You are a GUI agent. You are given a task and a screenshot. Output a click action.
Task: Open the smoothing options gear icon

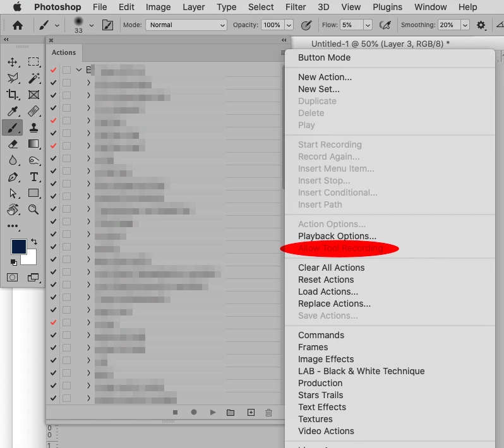481,25
